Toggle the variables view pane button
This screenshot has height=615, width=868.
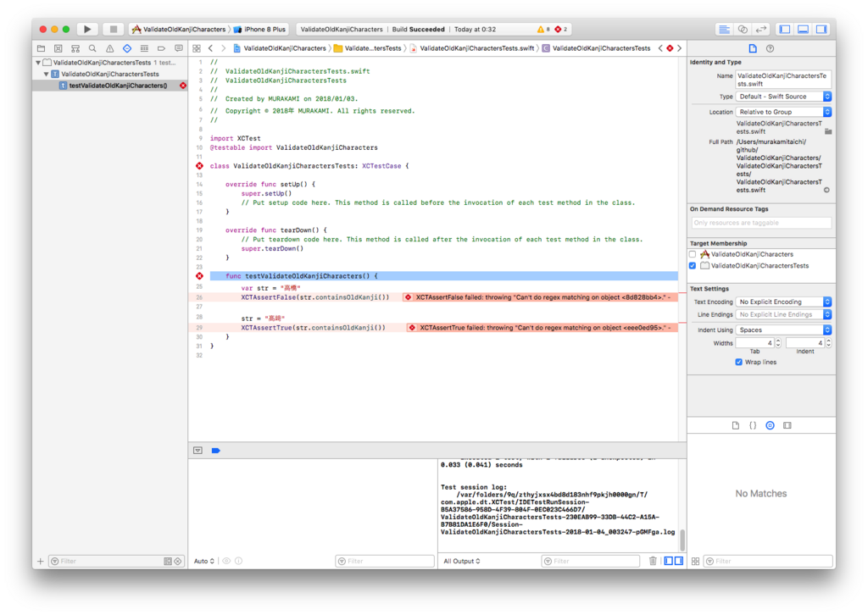669,562
